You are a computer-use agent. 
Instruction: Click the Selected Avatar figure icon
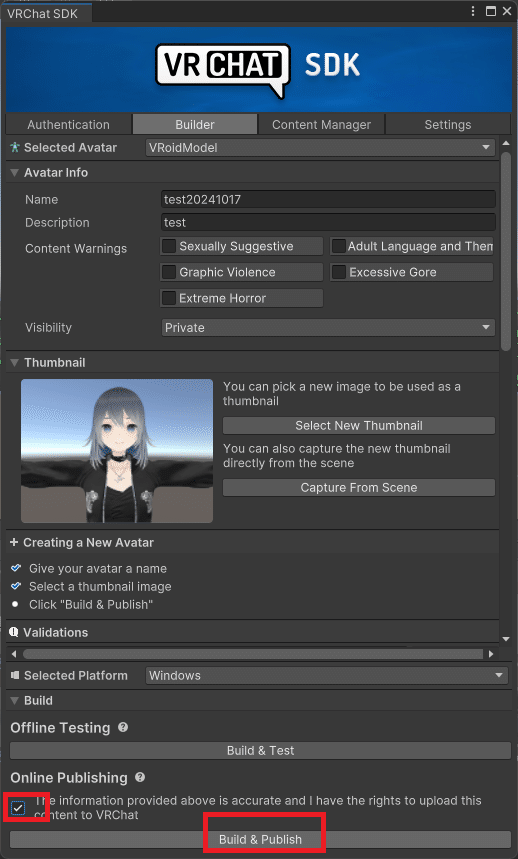point(15,147)
